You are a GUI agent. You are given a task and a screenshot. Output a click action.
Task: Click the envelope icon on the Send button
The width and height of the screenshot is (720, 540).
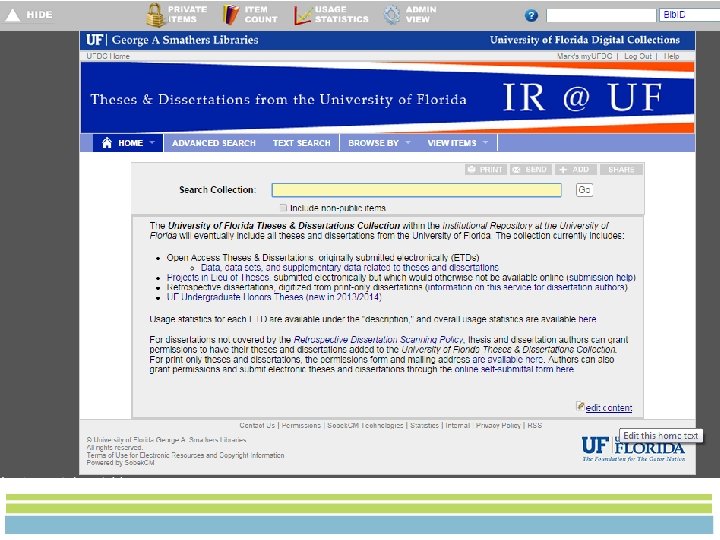(x=517, y=169)
